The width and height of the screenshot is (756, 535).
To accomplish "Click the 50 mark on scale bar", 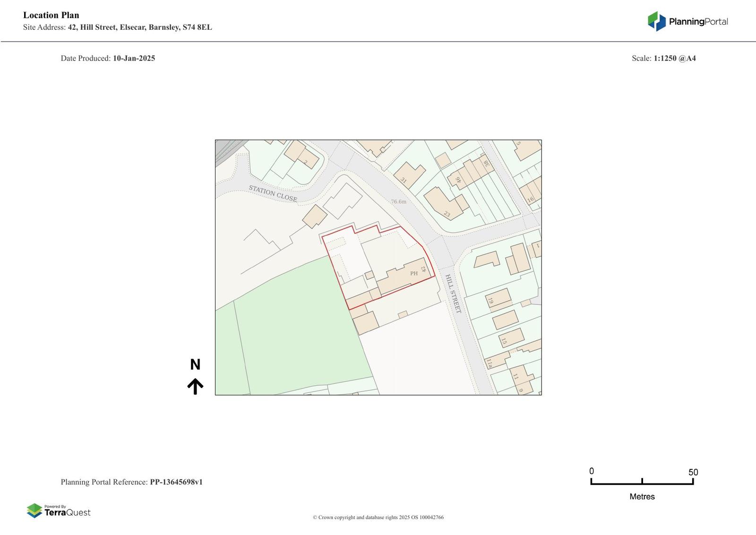I will pos(693,472).
